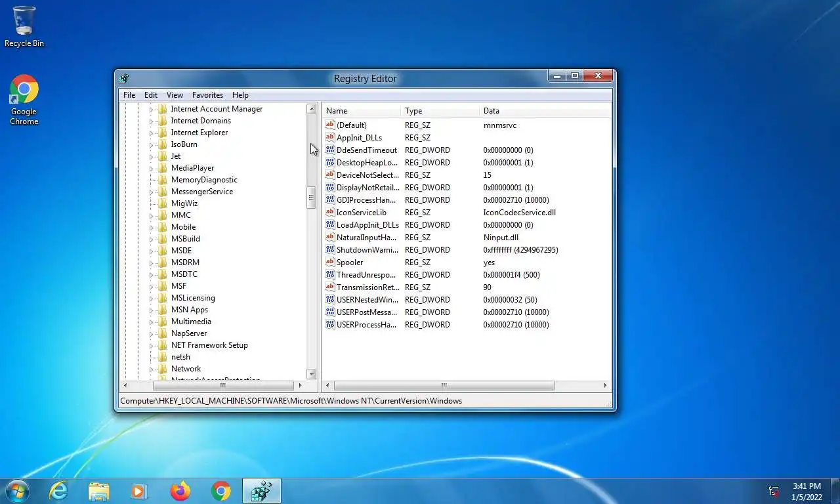Launch Chrome from the taskbar

[x=221, y=491]
